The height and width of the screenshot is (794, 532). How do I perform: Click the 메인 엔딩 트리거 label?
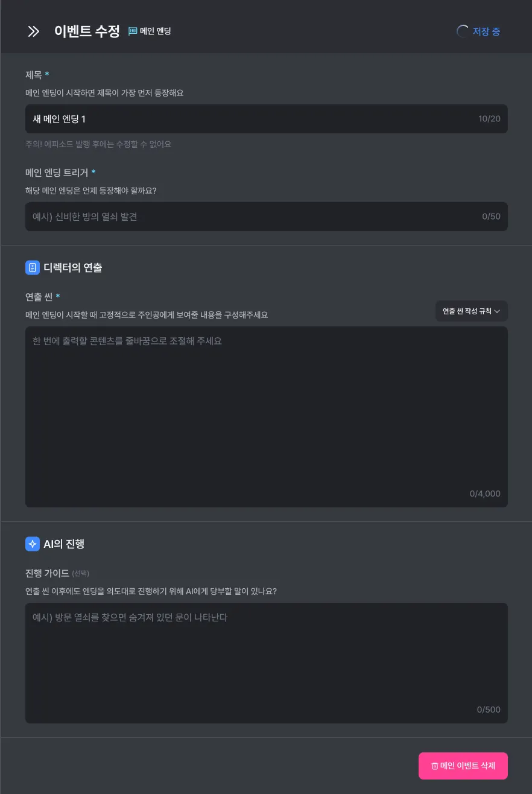pos(57,173)
